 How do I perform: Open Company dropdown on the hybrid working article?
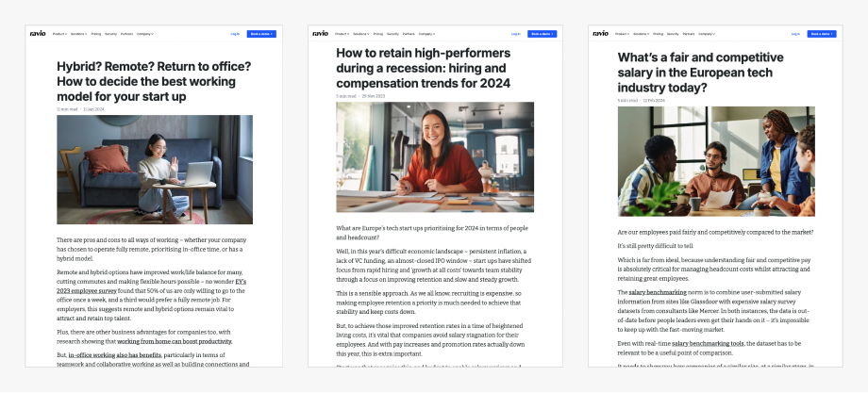(145, 34)
